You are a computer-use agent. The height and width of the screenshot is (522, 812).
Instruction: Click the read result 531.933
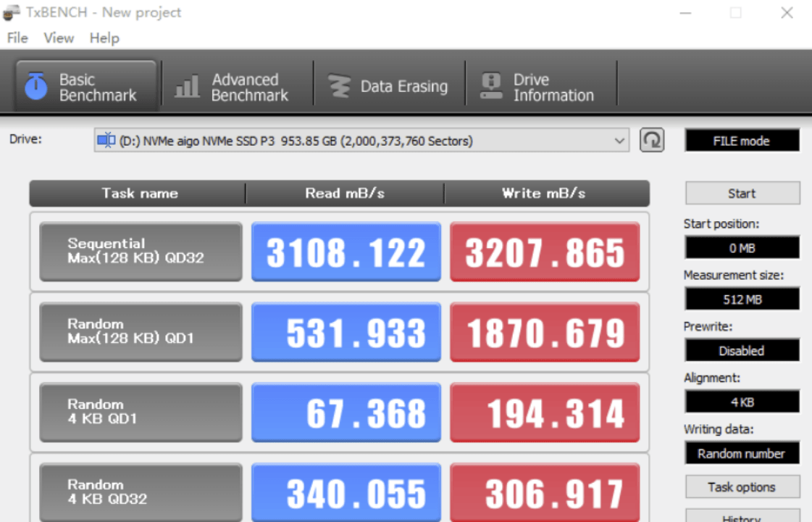pyautogui.click(x=346, y=332)
